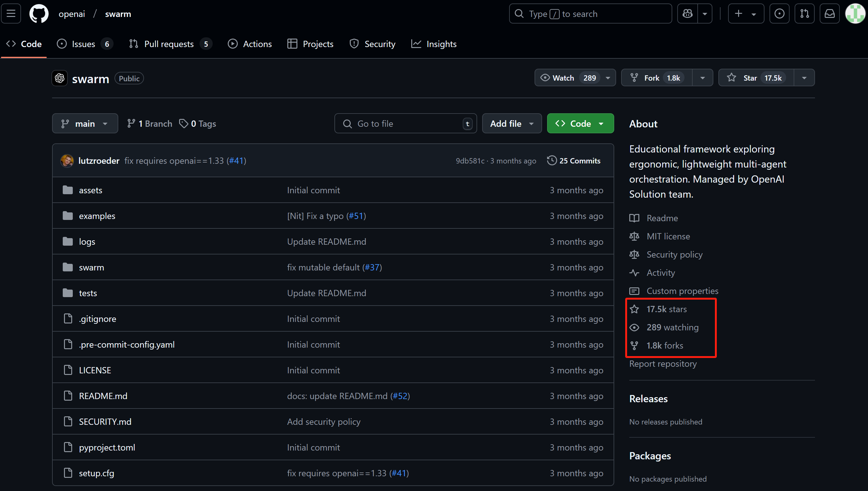The image size is (868, 491).
Task: Open the pull requests icon in the top bar
Action: click(x=804, y=13)
